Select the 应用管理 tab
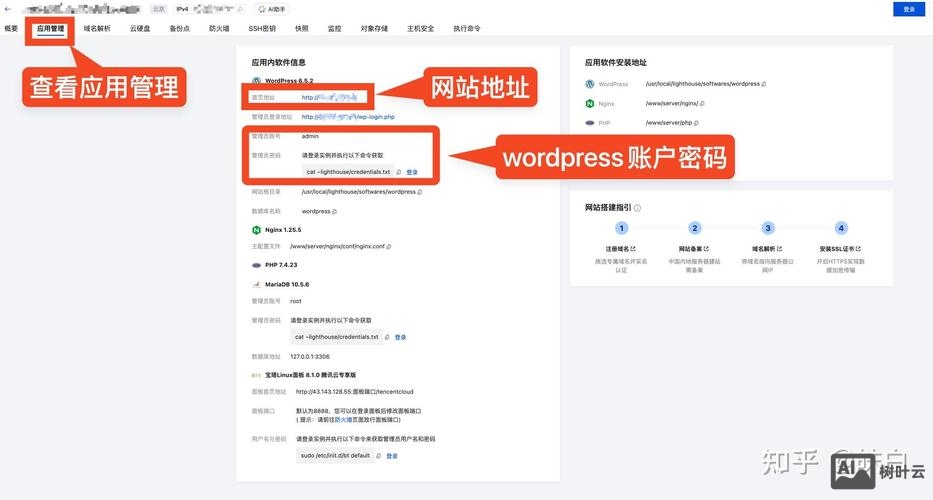The width and height of the screenshot is (933, 500). point(51,29)
